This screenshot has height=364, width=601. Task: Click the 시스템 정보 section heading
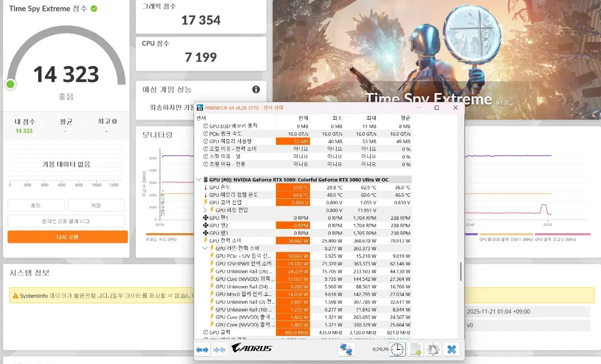click(x=30, y=272)
